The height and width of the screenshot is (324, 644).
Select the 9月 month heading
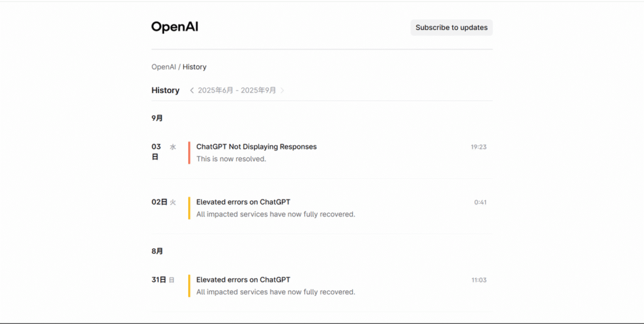coord(157,118)
